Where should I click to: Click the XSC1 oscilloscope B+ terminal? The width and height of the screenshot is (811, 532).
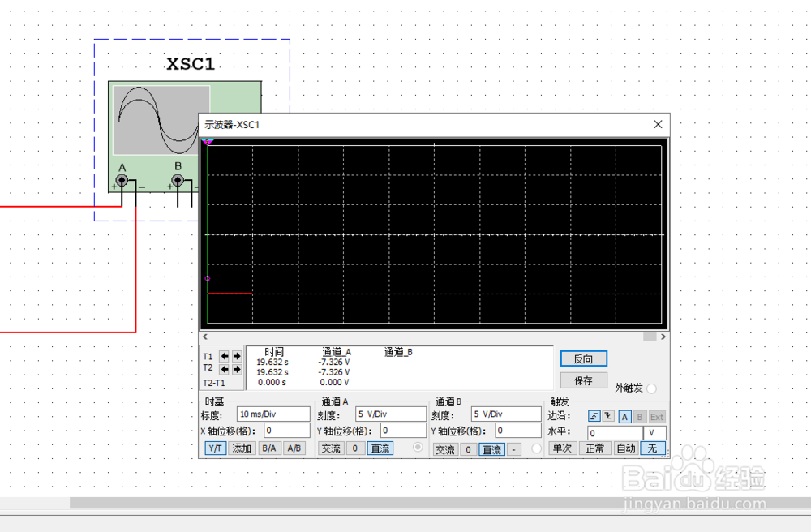(x=178, y=180)
